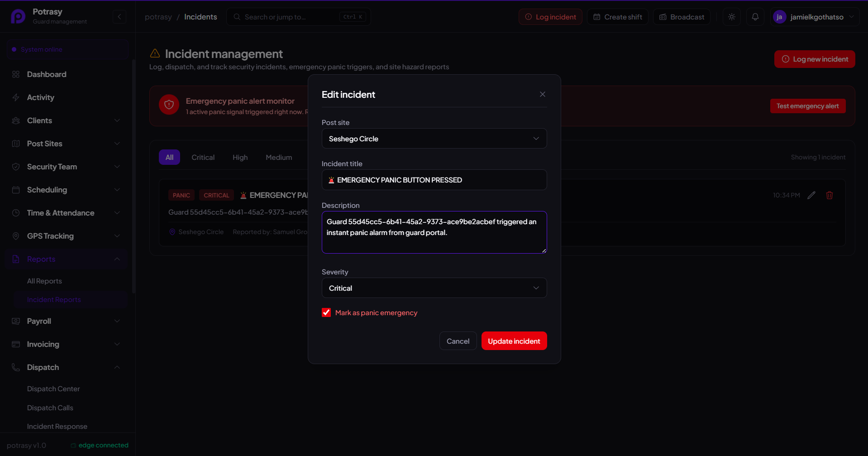This screenshot has width=868, height=456.
Task: Select the Critical filter tab
Action: click(x=203, y=157)
